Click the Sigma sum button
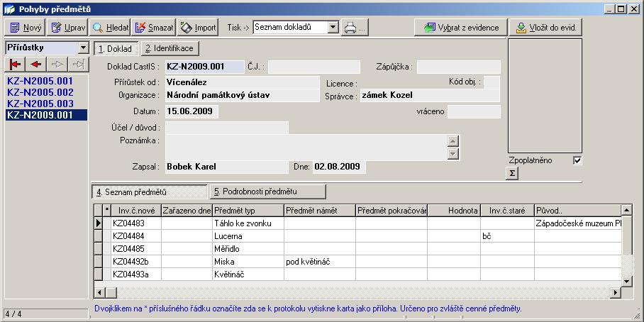 (512, 174)
